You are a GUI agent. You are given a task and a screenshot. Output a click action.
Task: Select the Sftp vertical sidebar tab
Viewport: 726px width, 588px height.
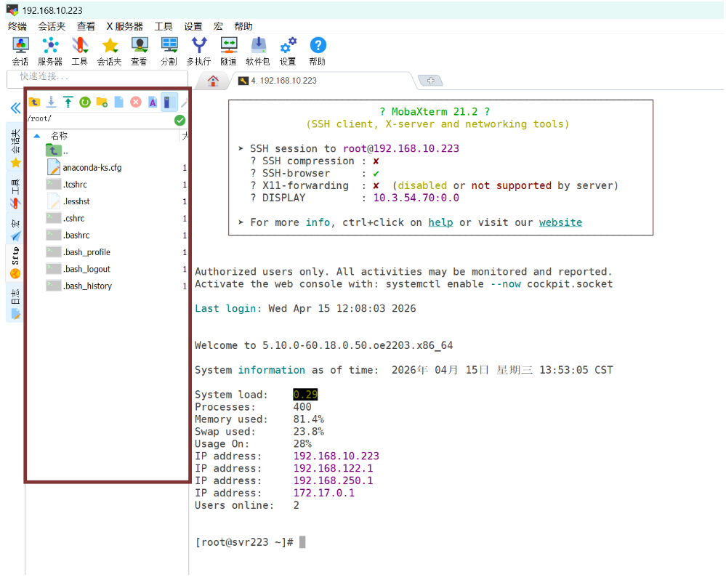coord(15,262)
